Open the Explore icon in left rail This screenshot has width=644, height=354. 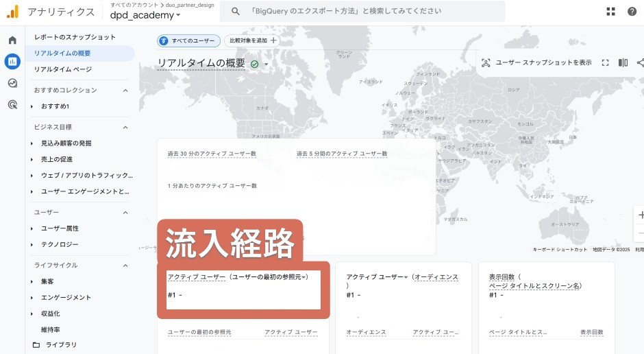pos(12,83)
